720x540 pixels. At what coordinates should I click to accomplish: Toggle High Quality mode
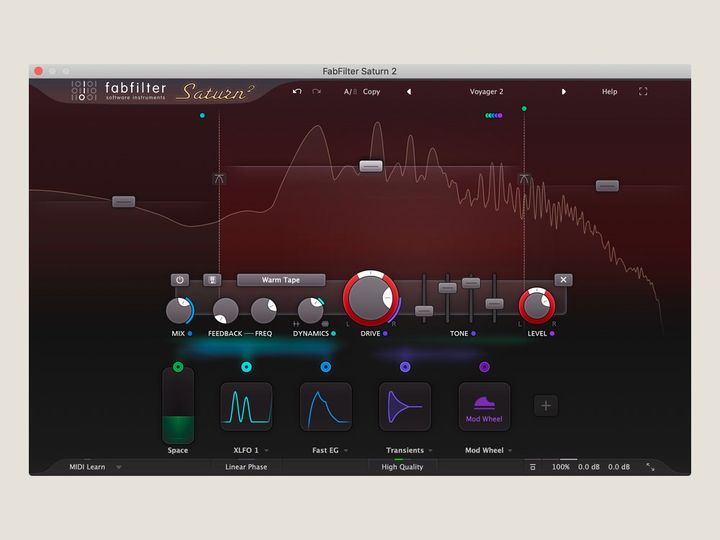click(402, 467)
